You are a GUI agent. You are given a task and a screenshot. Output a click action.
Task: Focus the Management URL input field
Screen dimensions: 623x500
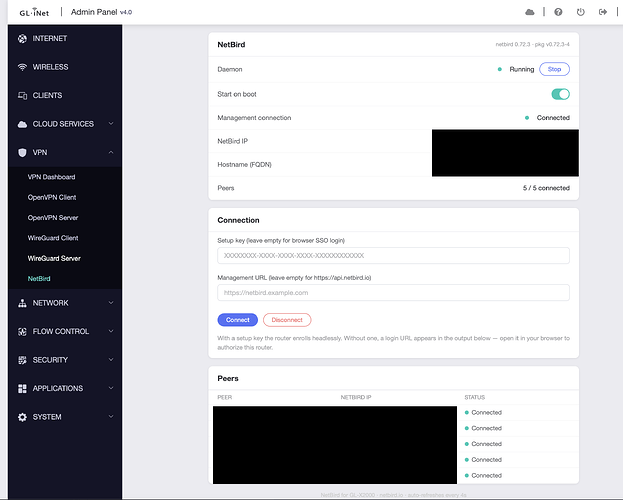393,293
